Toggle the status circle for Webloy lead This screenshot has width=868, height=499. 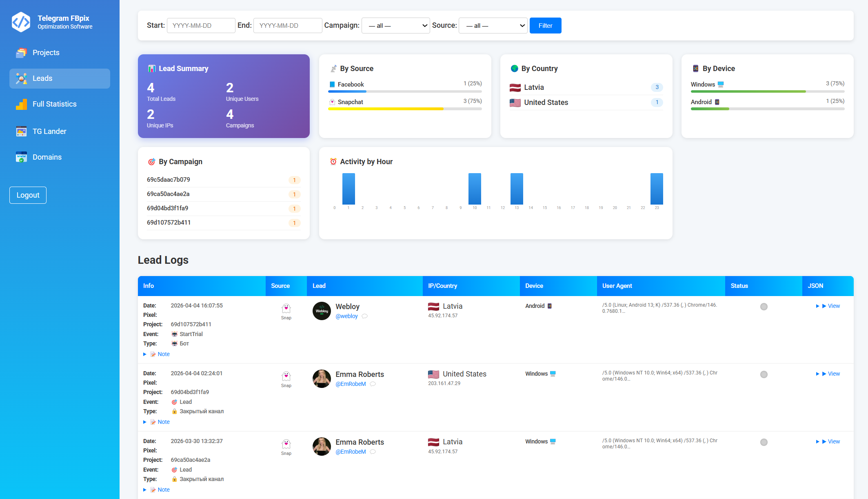[x=764, y=307]
